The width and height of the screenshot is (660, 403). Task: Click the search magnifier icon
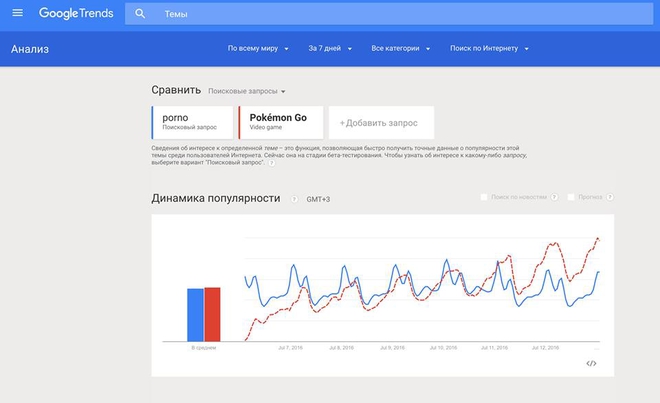tap(140, 14)
